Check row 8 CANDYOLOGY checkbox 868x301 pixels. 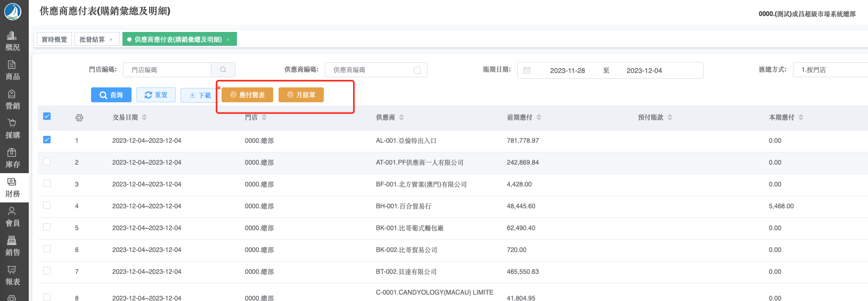[x=47, y=297]
